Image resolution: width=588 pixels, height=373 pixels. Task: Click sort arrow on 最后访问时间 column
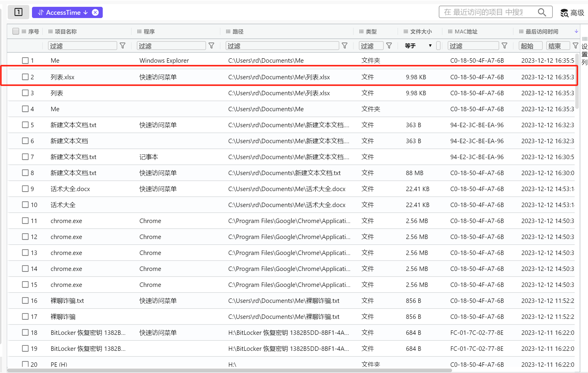tap(576, 31)
